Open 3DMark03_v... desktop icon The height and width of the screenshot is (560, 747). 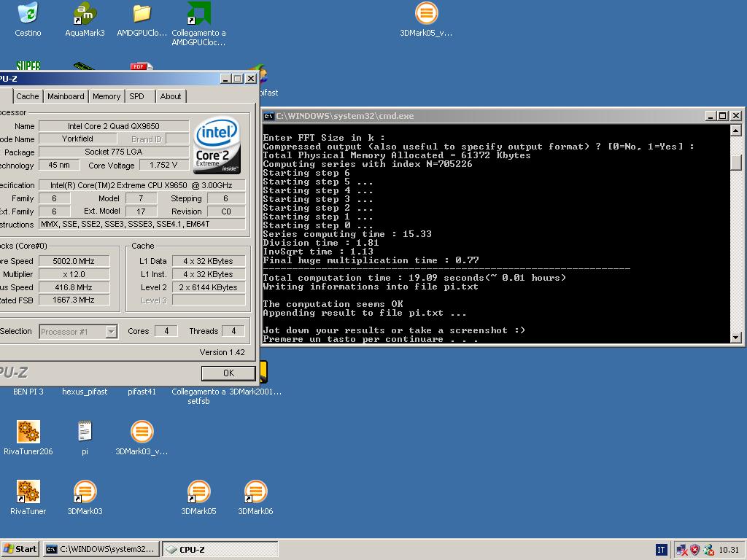tap(142, 432)
